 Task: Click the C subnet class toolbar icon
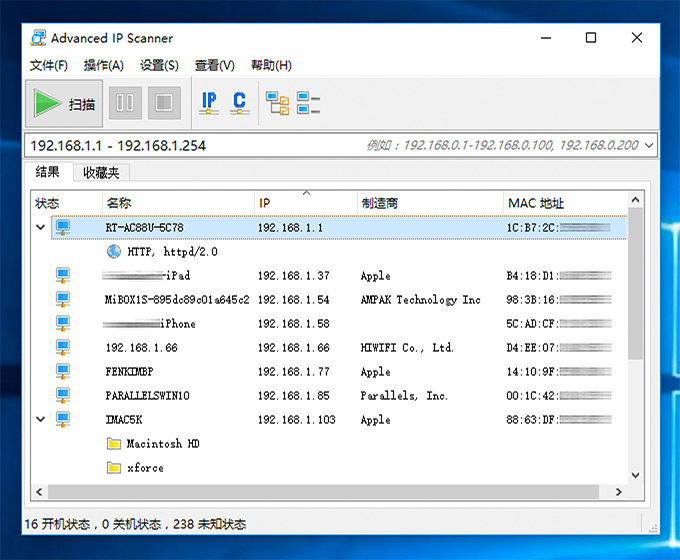point(239,103)
